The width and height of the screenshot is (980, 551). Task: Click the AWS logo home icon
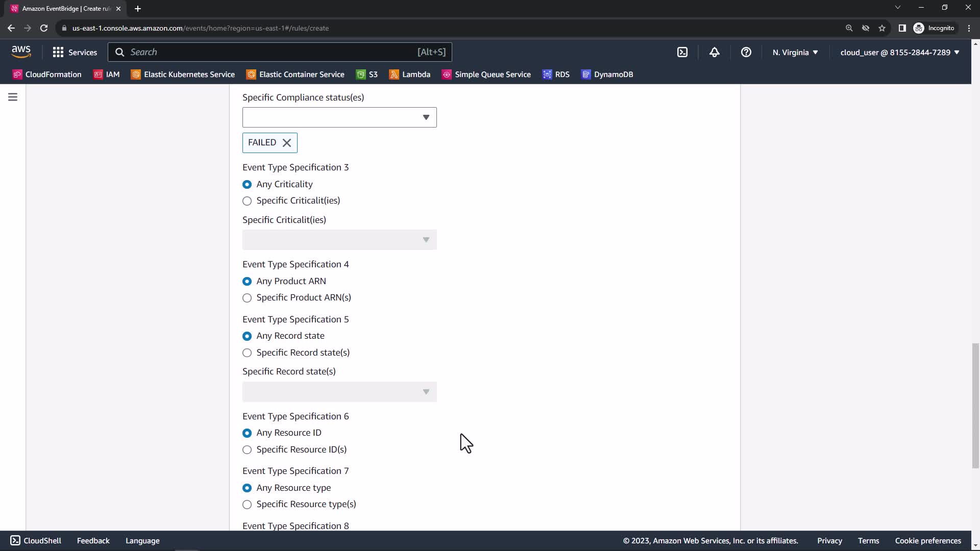pyautogui.click(x=21, y=52)
